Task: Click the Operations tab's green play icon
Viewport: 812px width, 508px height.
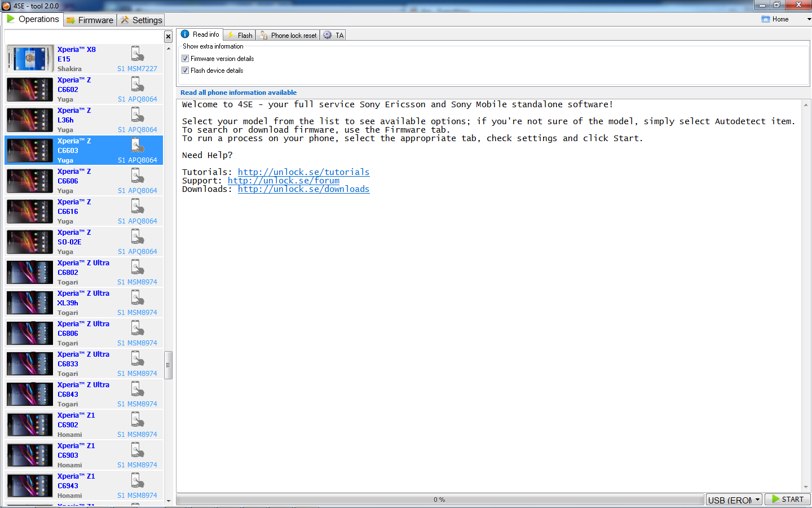Action: [x=11, y=19]
